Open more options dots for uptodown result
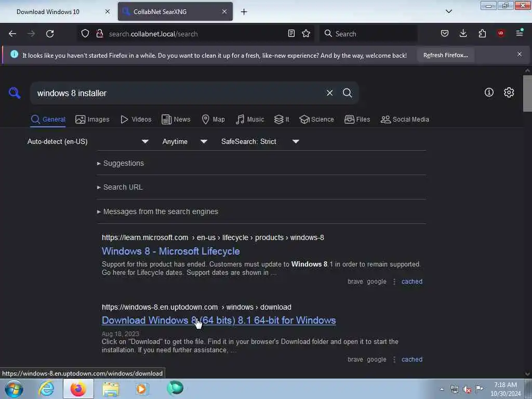The width and height of the screenshot is (532, 399). 394,360
